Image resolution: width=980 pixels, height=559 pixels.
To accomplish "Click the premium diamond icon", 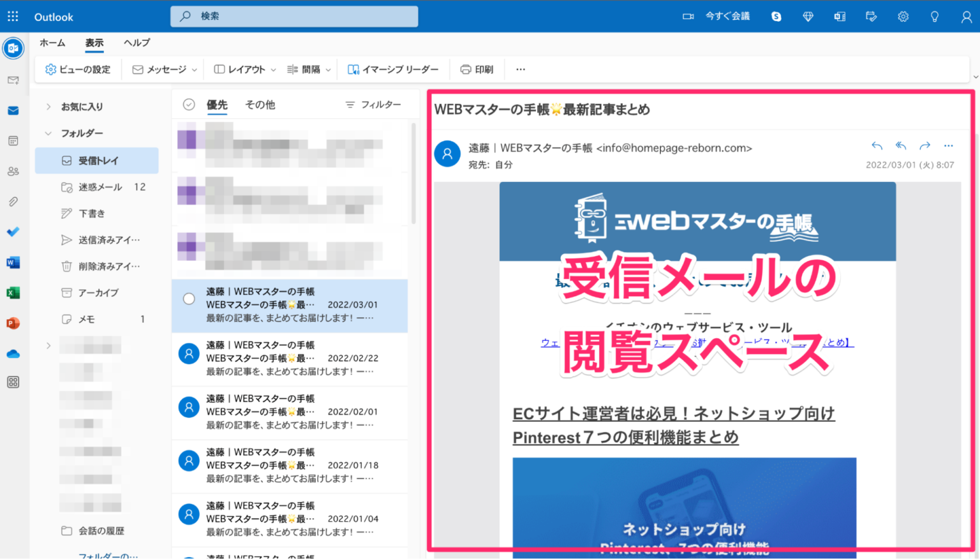I will click(x=808, y=17).
